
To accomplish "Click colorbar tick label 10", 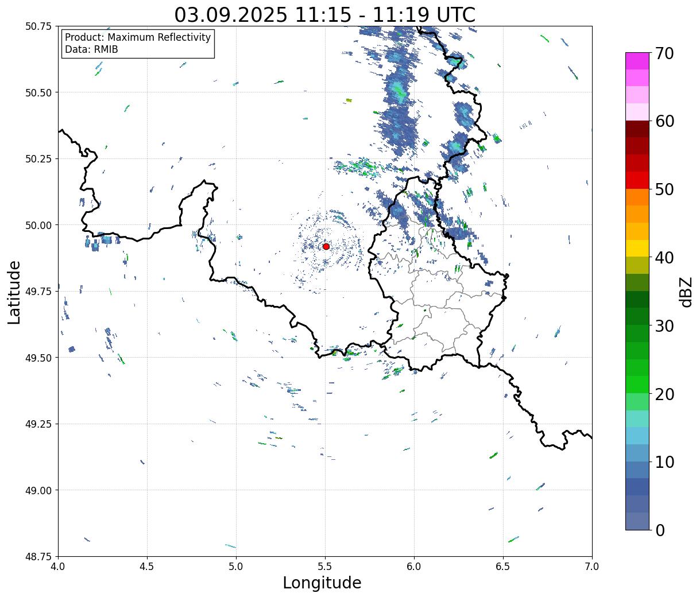I will pos(664,462).
